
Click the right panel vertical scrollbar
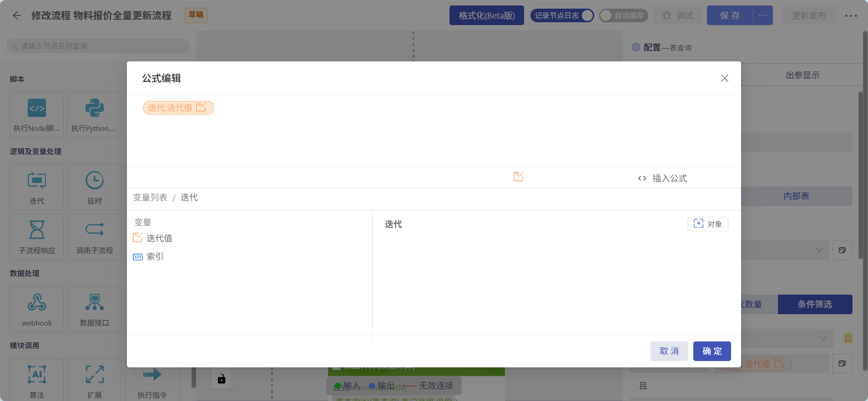[860, 175]
